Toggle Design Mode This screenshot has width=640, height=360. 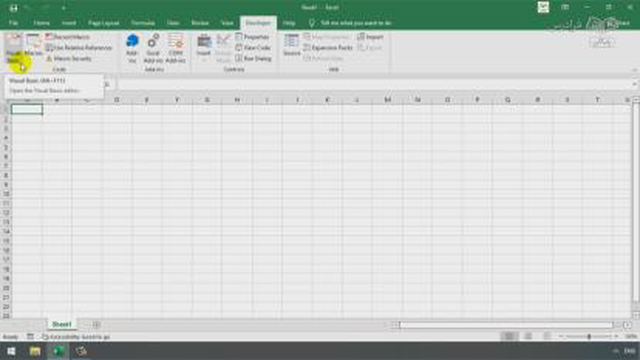pyautogui.click(x=223, y=48)
